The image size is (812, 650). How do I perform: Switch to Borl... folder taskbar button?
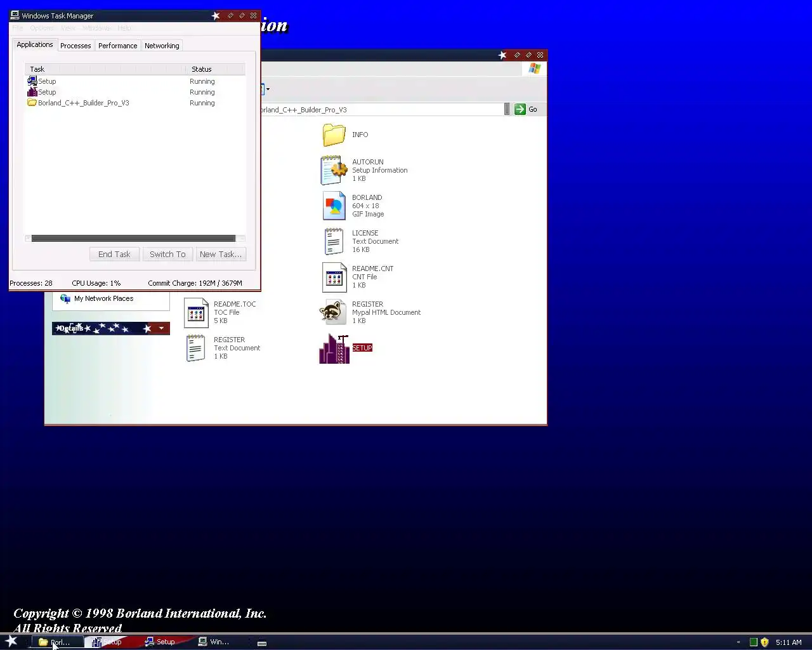(x=58, y=642)
